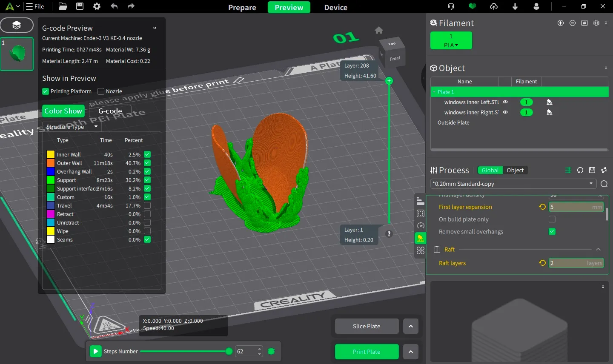Remove a filament with the minus icon

point(573,23)
